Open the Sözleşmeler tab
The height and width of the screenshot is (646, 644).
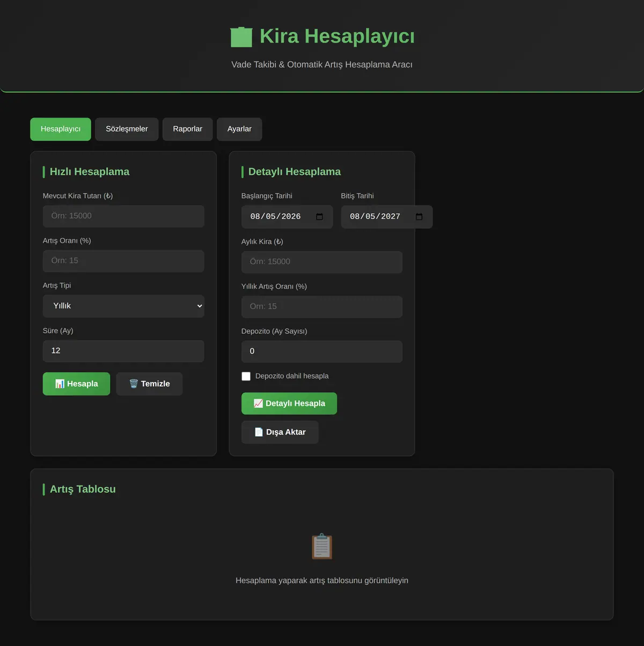click(x=127, y=129)
